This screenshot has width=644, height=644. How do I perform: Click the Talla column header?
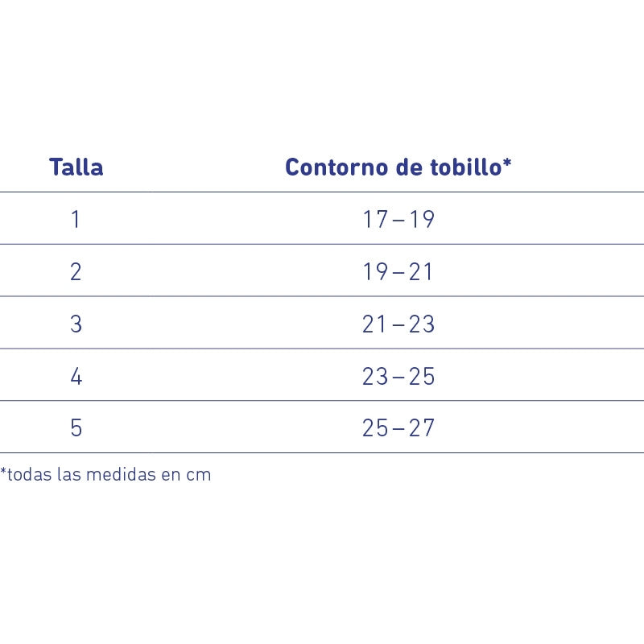click(76, 167)
